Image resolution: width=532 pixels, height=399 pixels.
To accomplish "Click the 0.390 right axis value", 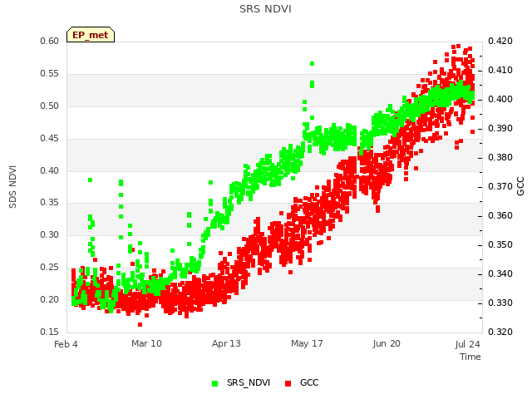I will point(500,129).
